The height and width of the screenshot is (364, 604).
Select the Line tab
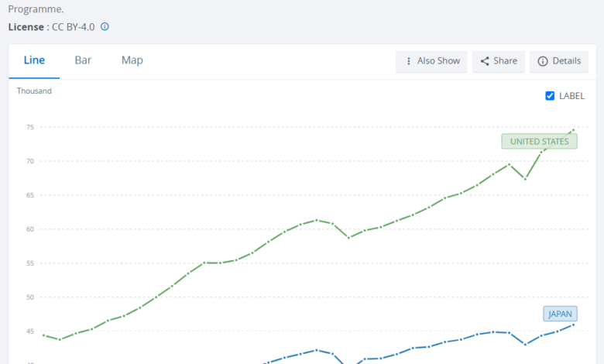coord(34,60)
